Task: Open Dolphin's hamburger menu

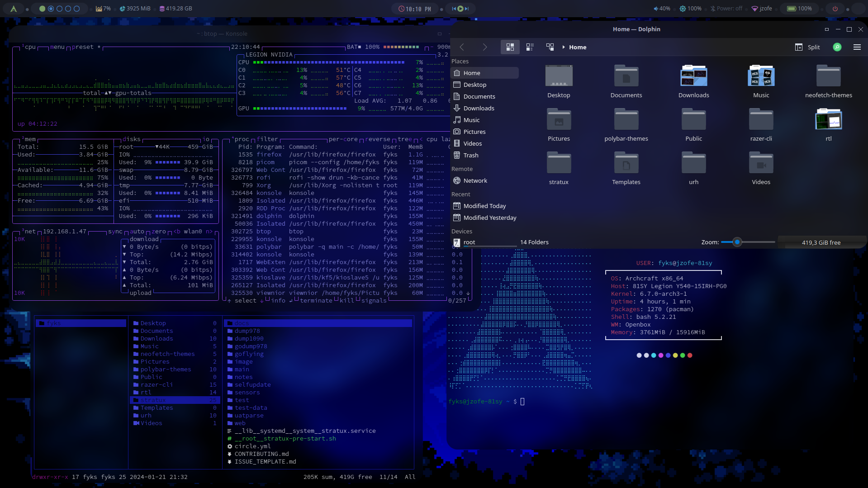Action: [857, 47]
